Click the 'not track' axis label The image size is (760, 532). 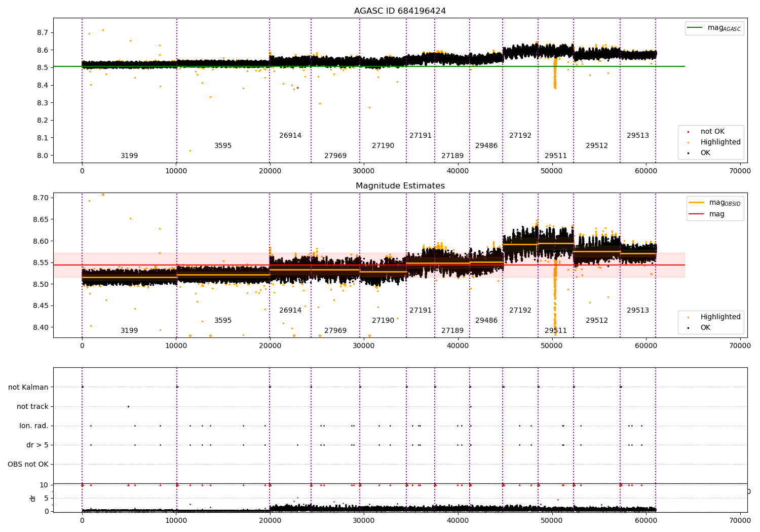(x=32, y=406)
